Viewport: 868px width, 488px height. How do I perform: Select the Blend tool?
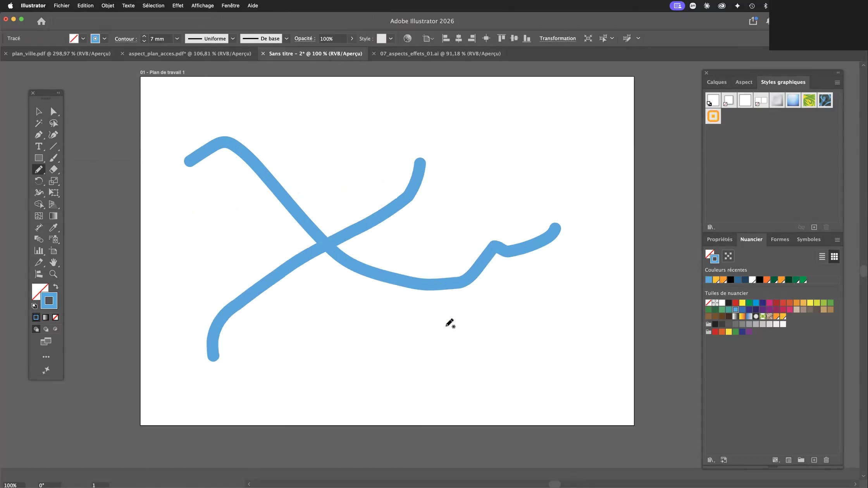(39, 239)
